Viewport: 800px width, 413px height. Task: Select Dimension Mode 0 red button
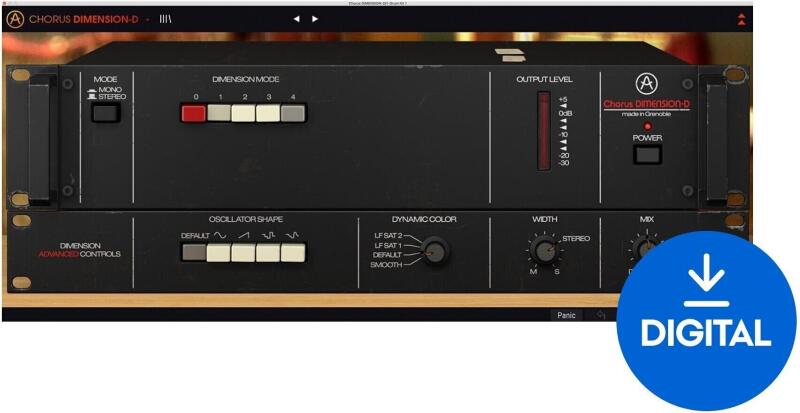click(x=194, y=113)
